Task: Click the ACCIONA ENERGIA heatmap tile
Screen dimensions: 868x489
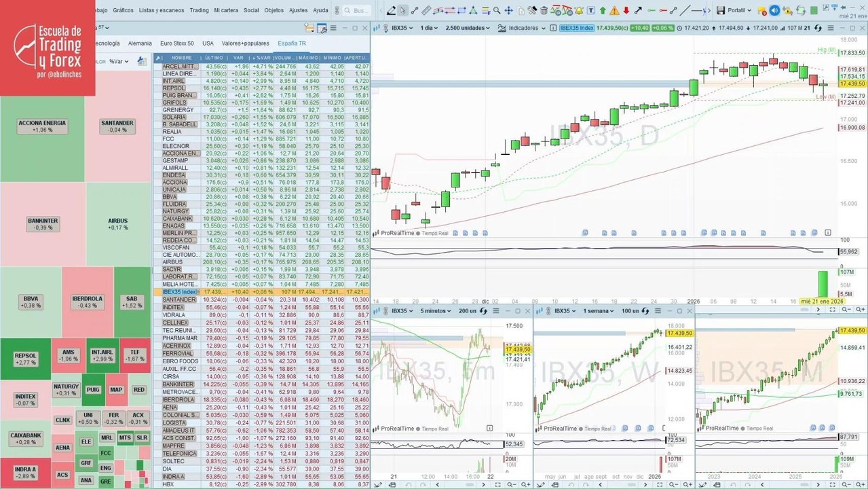Action: 43,126
